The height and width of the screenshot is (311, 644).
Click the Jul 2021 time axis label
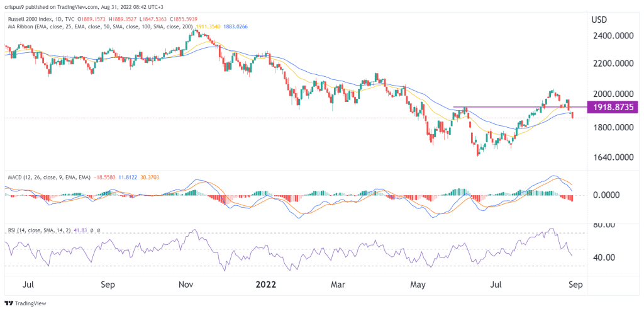[29, 285]
